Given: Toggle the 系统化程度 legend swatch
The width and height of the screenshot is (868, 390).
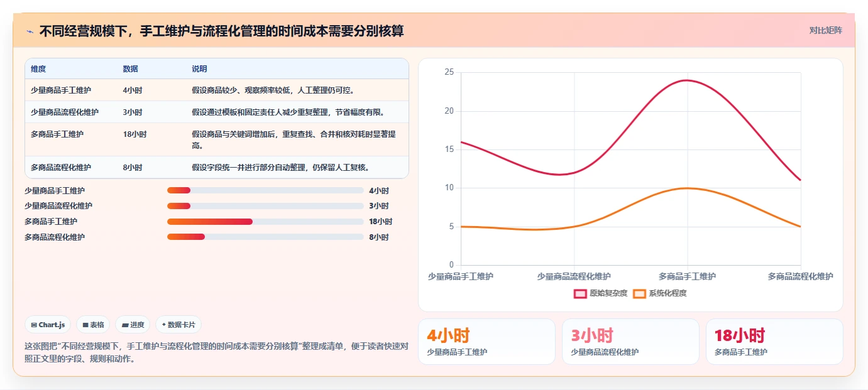Looking at the screenshot, I should (639, 293).
